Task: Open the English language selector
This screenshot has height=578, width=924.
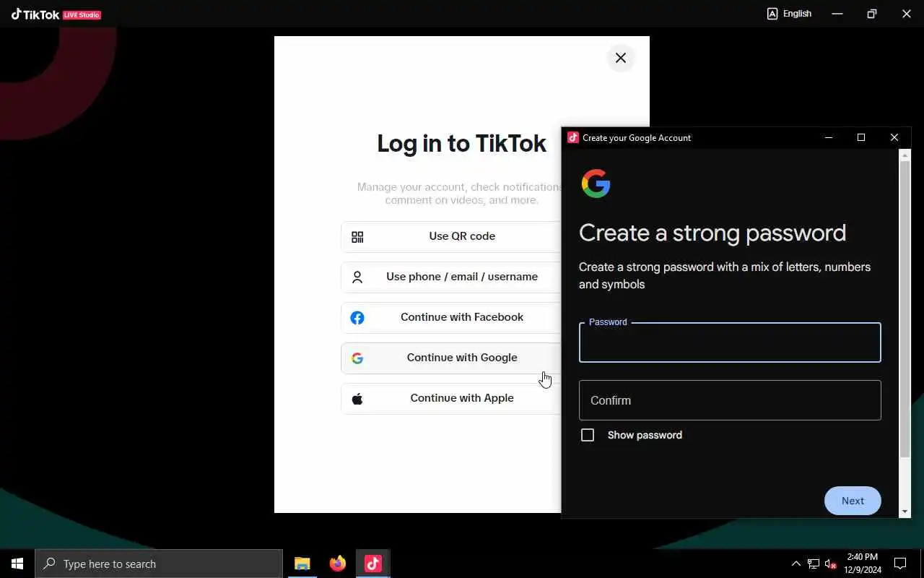Action: [789, 14]
